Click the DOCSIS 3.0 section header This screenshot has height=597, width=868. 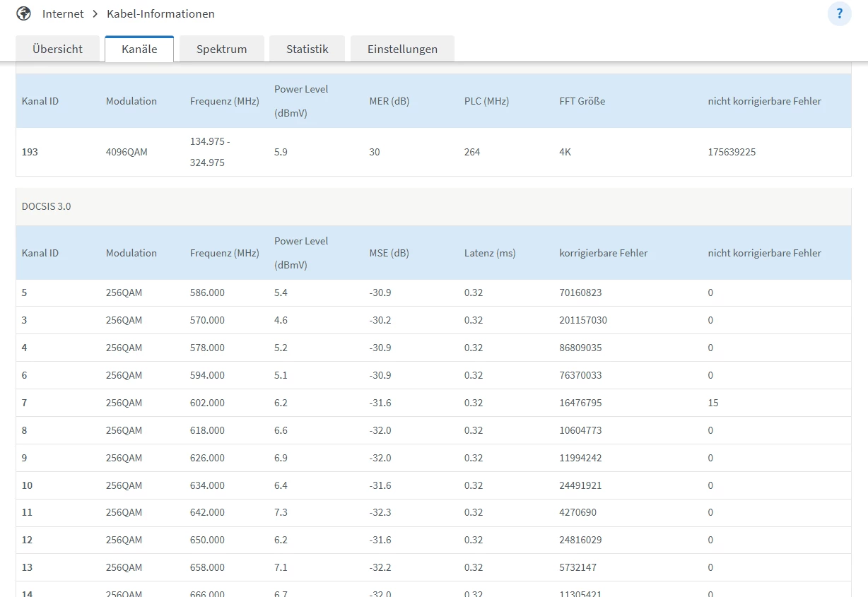pos(47,207)
